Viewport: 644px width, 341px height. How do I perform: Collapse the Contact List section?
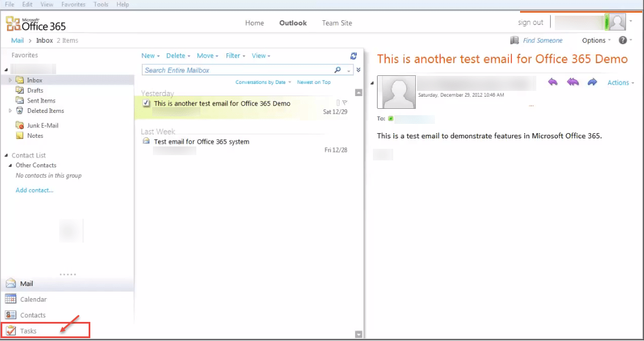coord(6,156)
